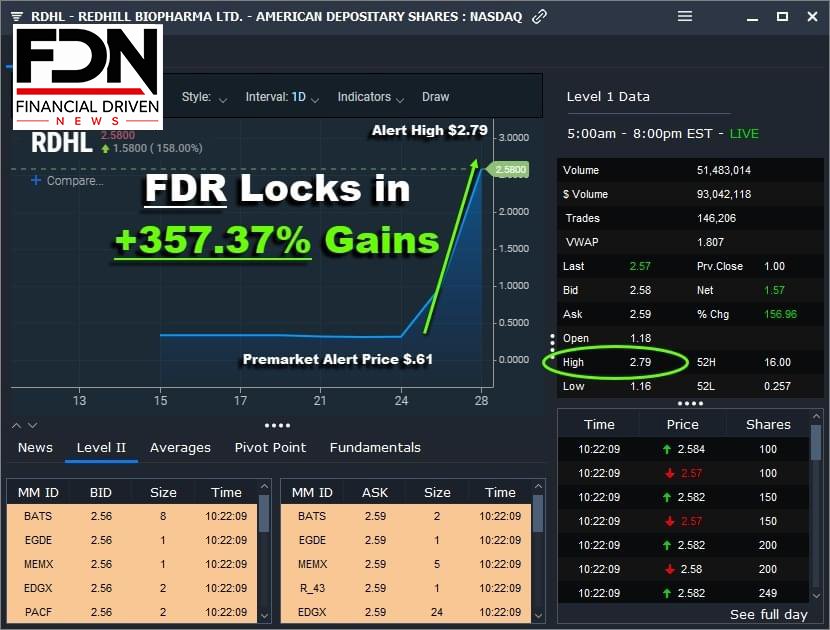Screen dimensions: 830x630
Task: Click scroll down arrow in ASK table
Action: coord(538,616)
